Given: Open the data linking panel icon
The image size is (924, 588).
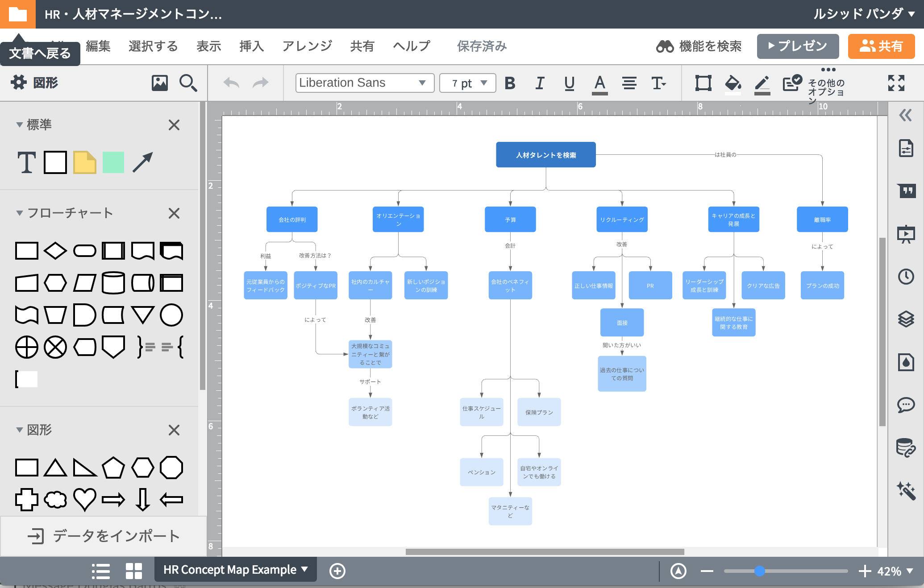Looking at the screenshot, I should pos(906,447).
